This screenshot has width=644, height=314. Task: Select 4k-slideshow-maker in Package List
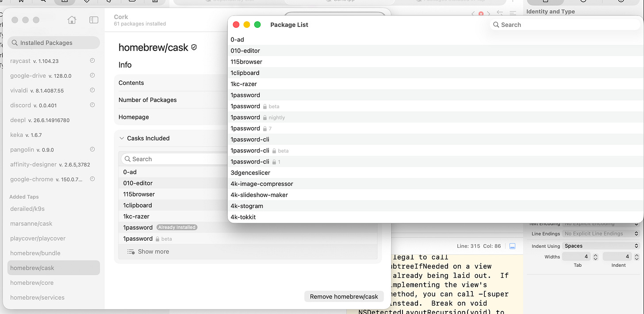pyautogui.click(x=436, y=195)
